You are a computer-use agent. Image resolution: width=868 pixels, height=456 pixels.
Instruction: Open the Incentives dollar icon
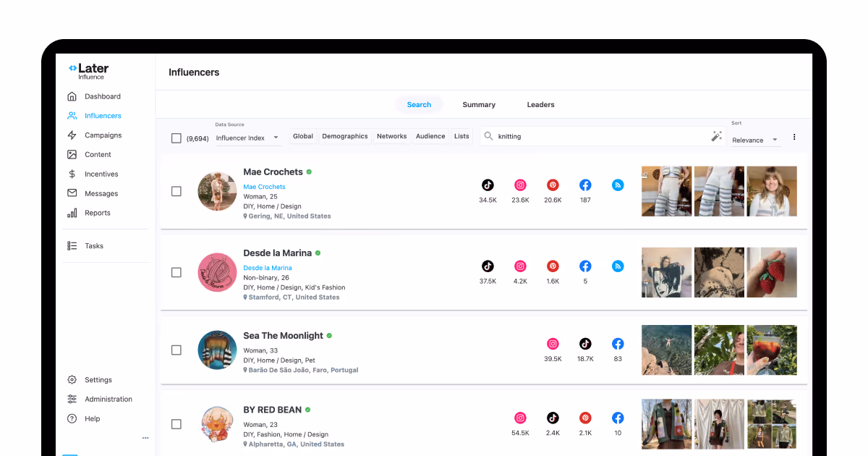72,174
